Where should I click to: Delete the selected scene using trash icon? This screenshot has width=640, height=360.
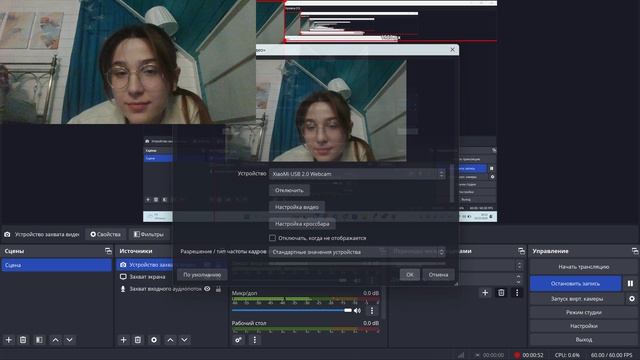[x=23, y=340]
